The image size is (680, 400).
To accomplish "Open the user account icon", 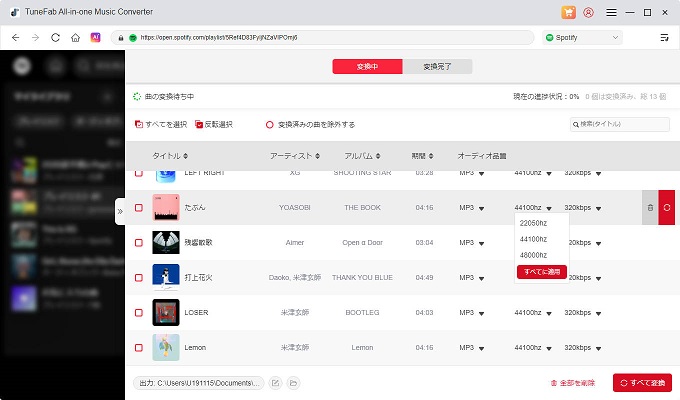I will (x=588, y=13).
